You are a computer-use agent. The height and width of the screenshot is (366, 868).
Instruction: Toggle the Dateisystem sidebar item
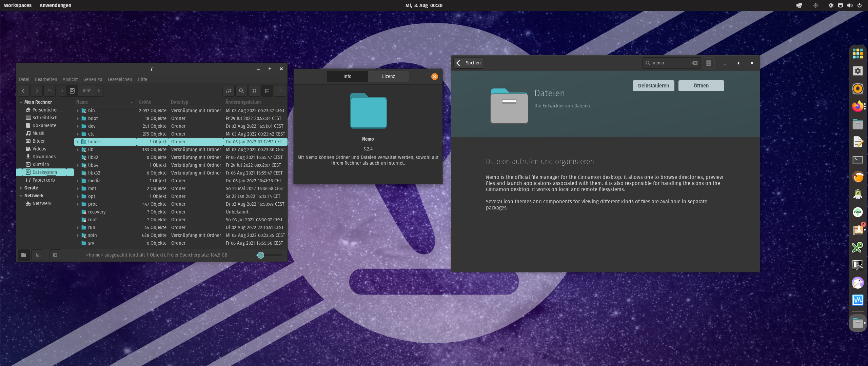tap(44, 172)
